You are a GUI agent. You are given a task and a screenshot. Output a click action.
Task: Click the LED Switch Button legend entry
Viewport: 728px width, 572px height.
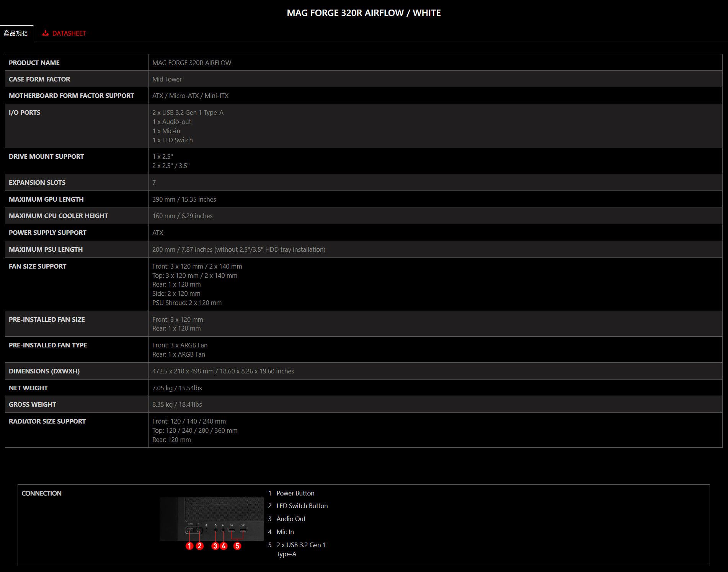(302, 506)
